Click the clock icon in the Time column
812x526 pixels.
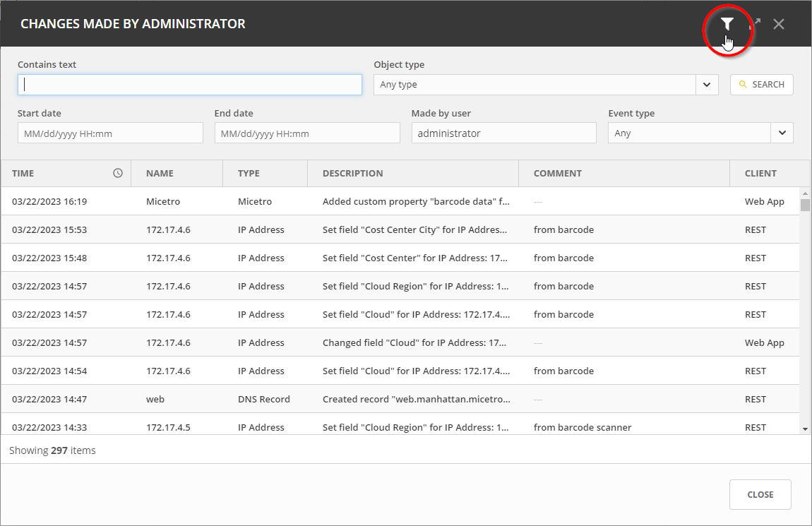coord(118,173)
